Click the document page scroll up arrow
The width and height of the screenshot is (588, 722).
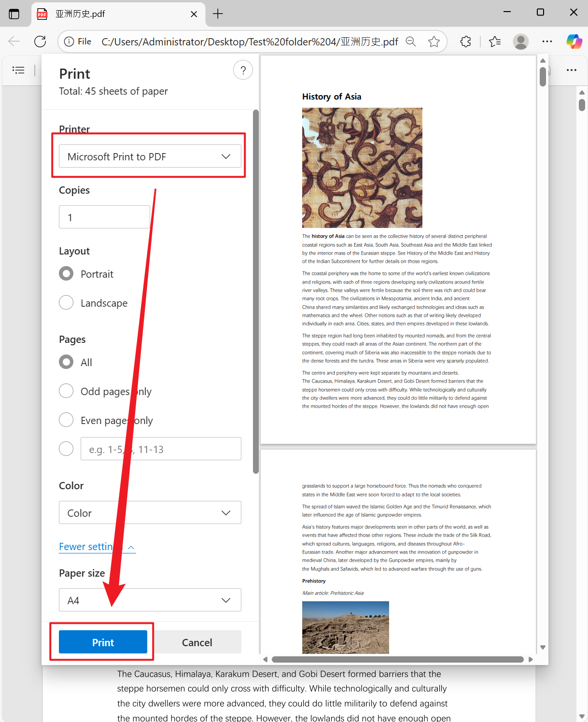[x=582, y=92]
